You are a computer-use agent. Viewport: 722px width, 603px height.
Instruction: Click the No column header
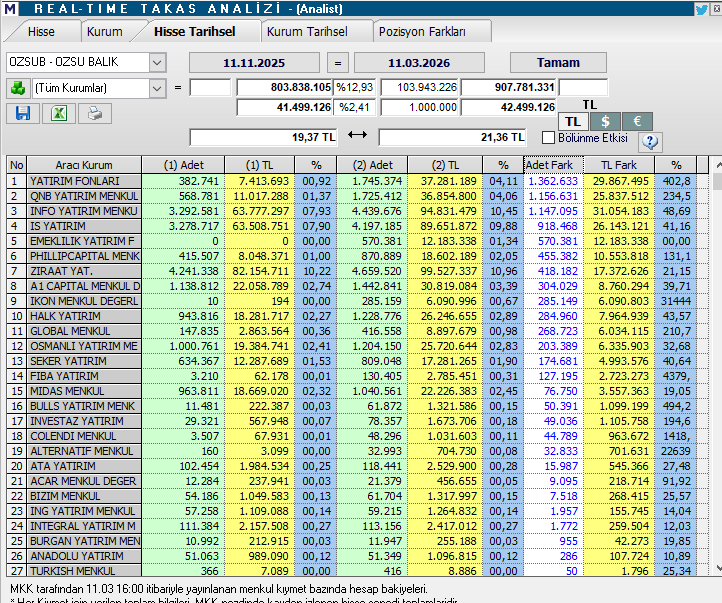pos(17,165)
